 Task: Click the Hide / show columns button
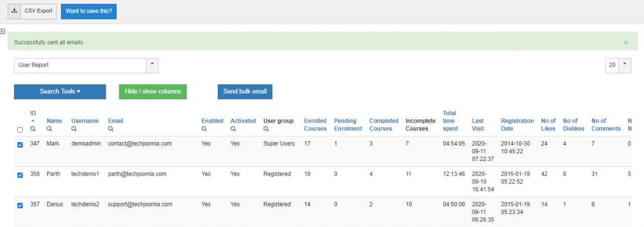click(x=152, y=91)
